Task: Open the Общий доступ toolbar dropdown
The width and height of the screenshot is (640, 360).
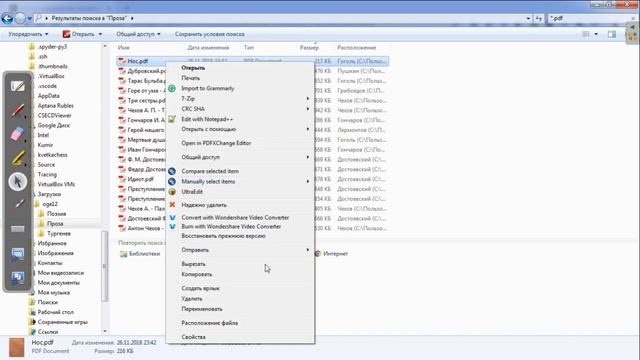Action: [x=138, y=34]
